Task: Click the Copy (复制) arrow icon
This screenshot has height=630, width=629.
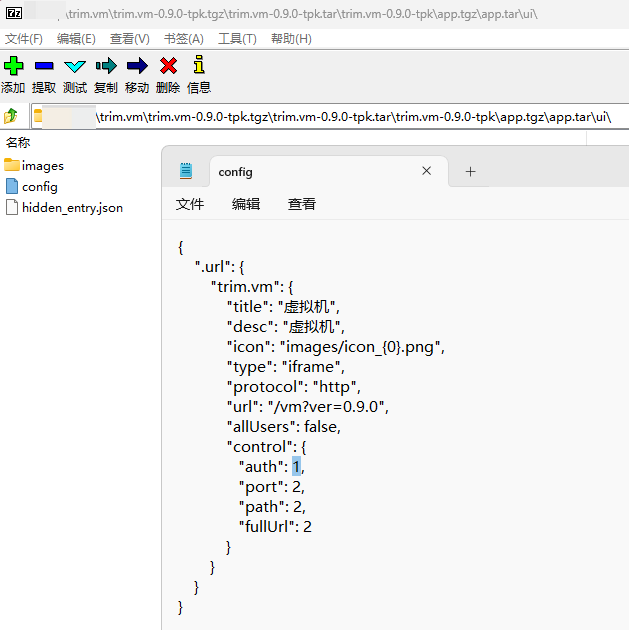Action: pos(106,66)
